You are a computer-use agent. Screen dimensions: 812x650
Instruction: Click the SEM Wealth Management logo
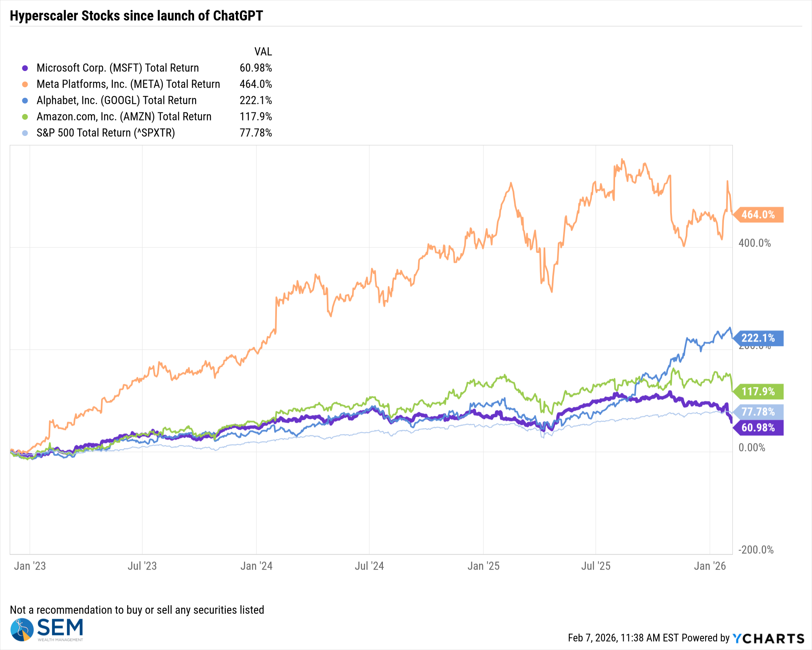(x=47, y=629)
